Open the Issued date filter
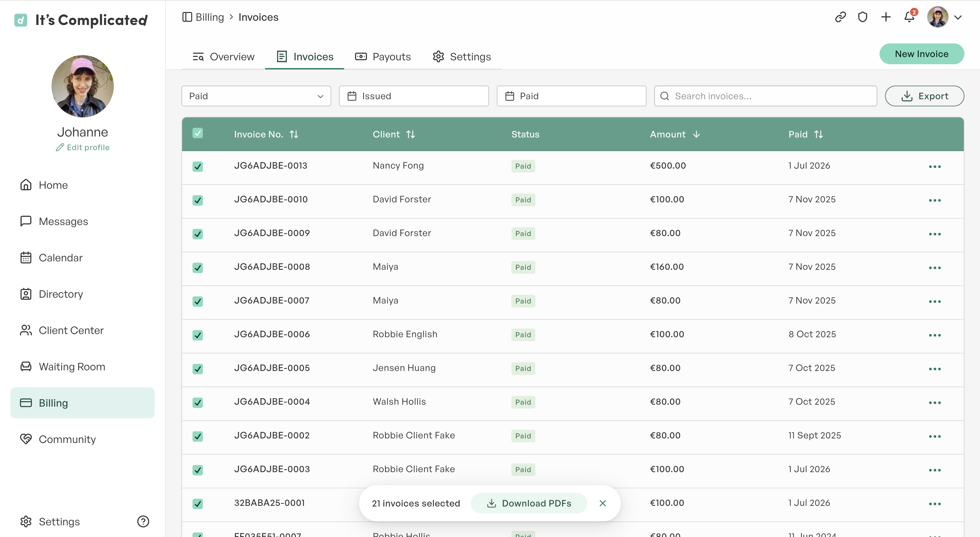 414,96
